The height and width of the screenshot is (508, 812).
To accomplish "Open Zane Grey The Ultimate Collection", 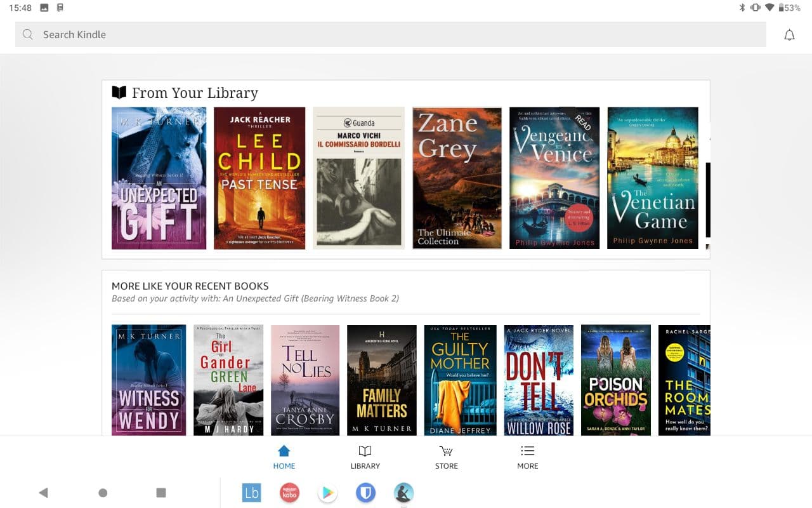I will click(457, 178).
